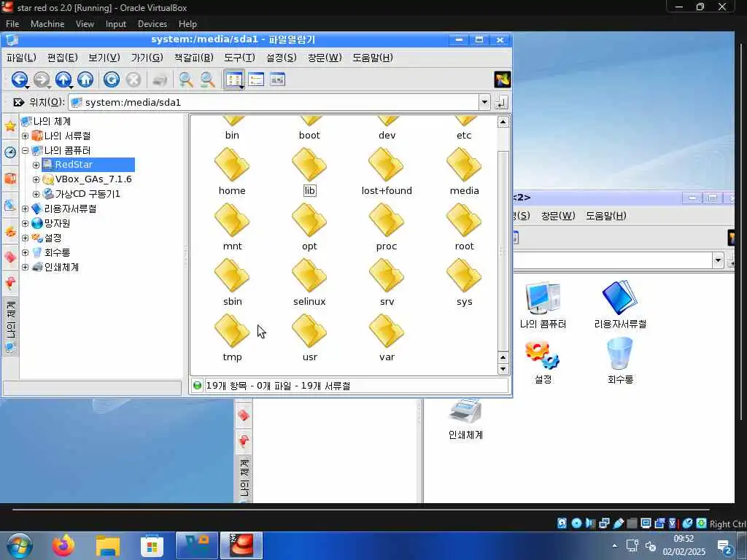
Task: Open the 'proc' folder
Action: [x=387, y=227]
